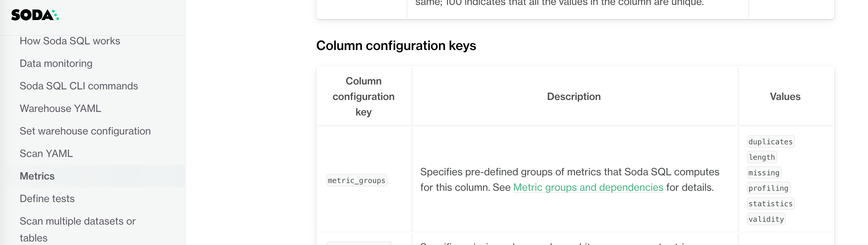Image resolution: width=868 pixels, height=245 pixels.
Task: Open the Define tests page
Action: (47, 199)
